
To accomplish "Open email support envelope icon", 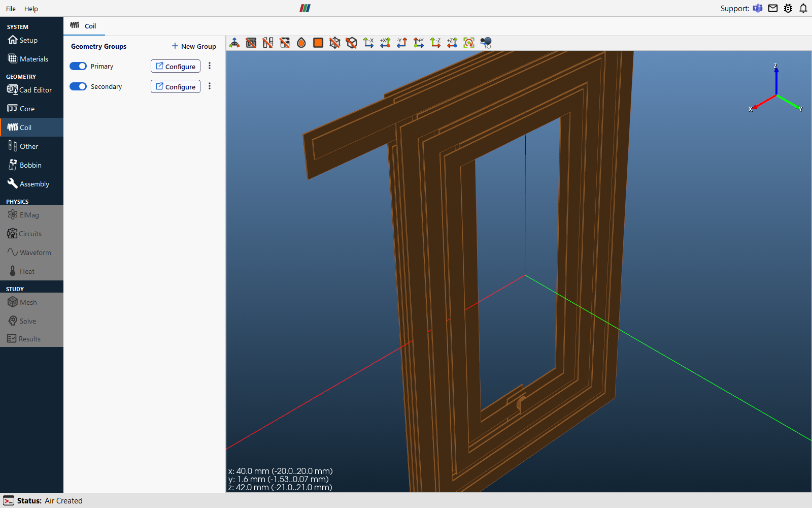I will coord(773,8).
